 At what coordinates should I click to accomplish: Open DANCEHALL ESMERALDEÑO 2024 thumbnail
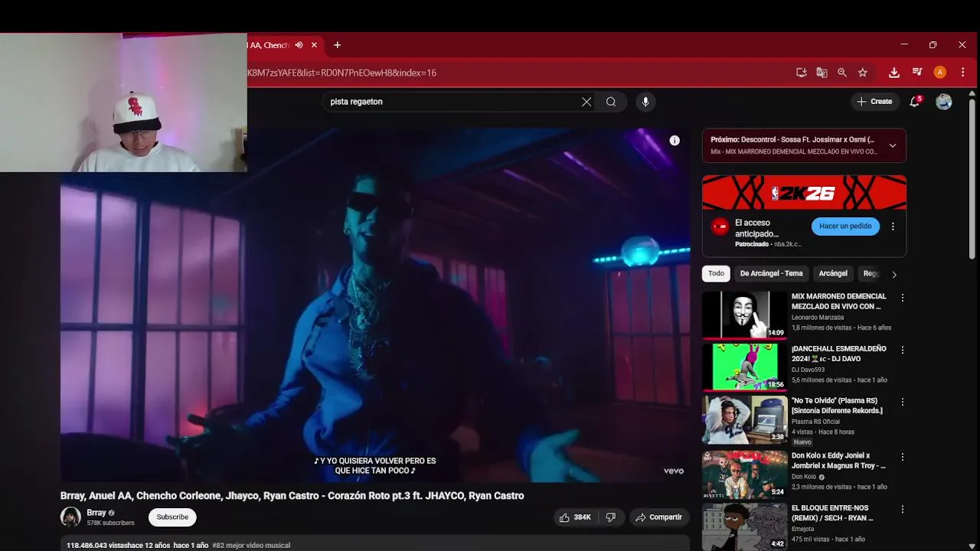click(745, 367)
